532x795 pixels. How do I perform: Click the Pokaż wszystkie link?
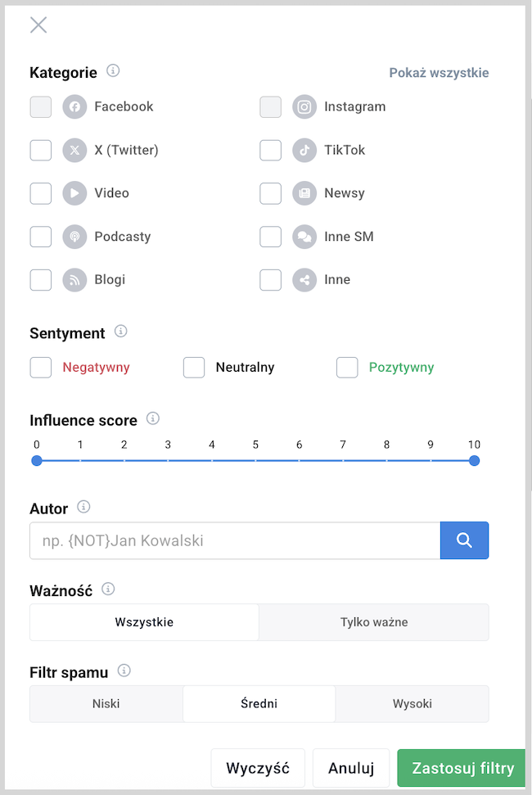click(x=439, y=73)
